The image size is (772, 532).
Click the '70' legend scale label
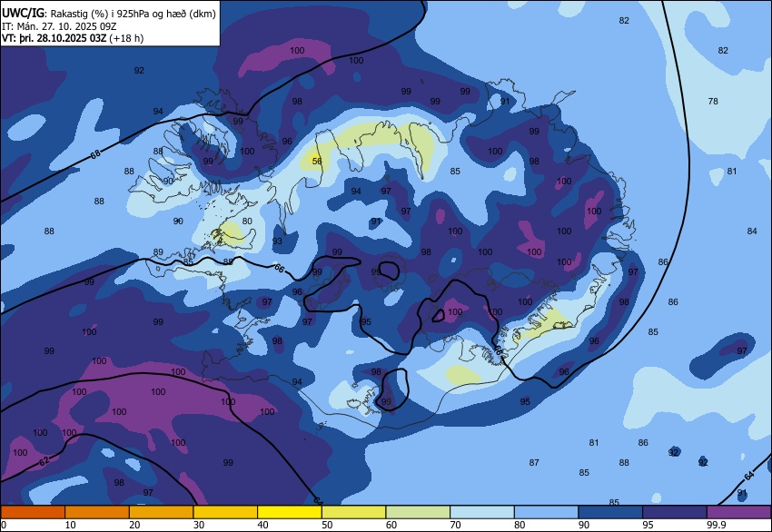pyautogui.click(x=455, y=525)
